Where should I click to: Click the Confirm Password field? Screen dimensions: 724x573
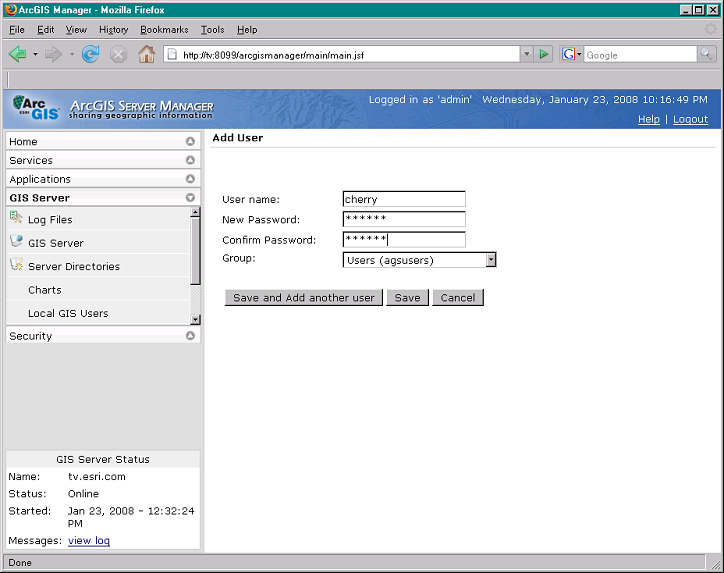pyautogui.click(x=404, y=239)
